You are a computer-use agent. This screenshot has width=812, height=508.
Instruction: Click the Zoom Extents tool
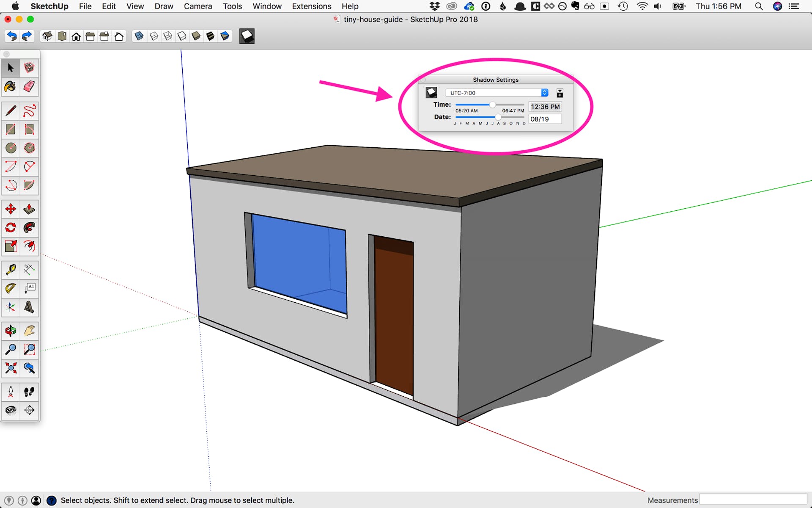tap(11, 368)
